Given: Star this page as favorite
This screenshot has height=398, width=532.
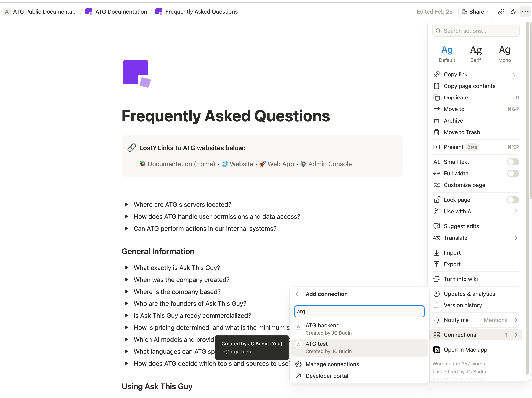Looking at the screenshot, I should coord(513,12).
